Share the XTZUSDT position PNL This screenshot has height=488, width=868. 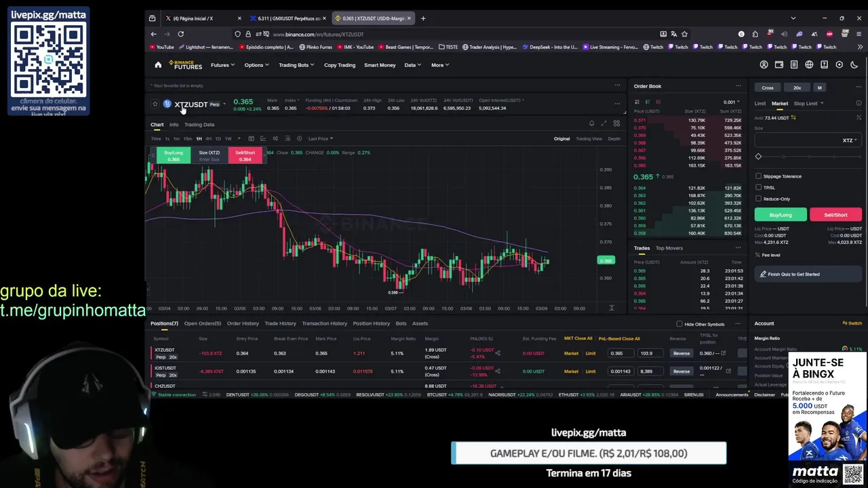(x=498, y=353)
